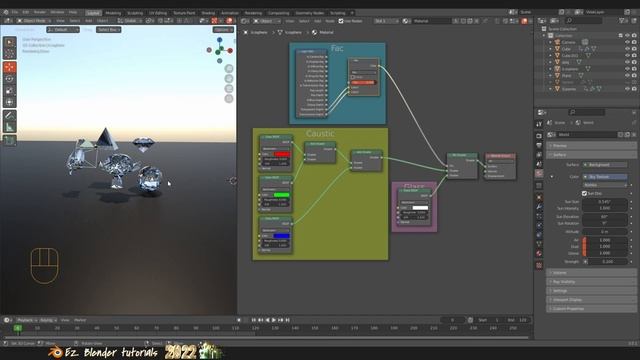This screenshot has height=360, width=640.
Task: Open the File menu
Action: 15,13
